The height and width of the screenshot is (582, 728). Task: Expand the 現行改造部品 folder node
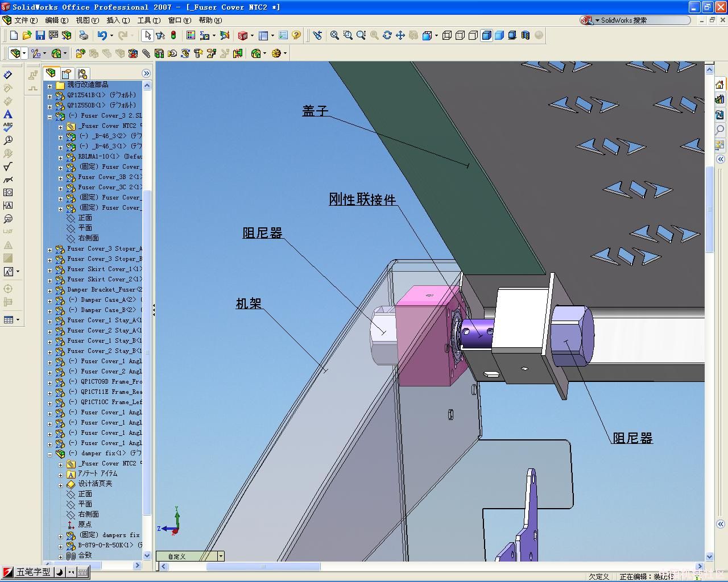(x=49, y=86)
